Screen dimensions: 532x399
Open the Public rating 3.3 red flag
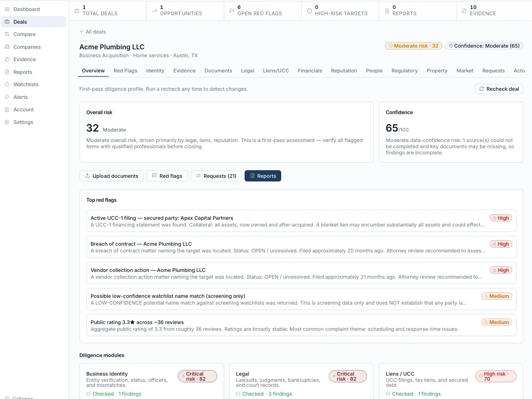pyautogui.click(x=301, y=325)
